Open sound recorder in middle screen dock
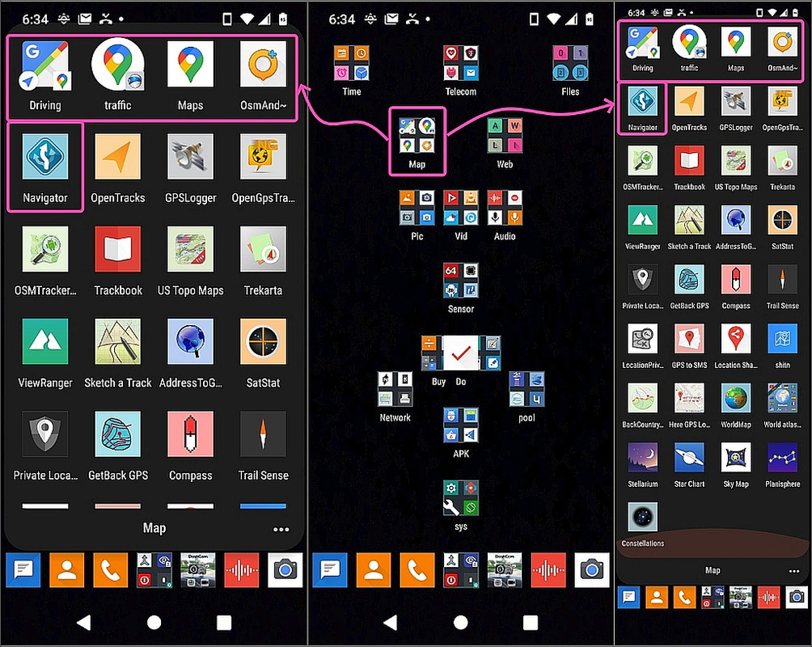The image size is (812, 647). [x=548, y=570]
